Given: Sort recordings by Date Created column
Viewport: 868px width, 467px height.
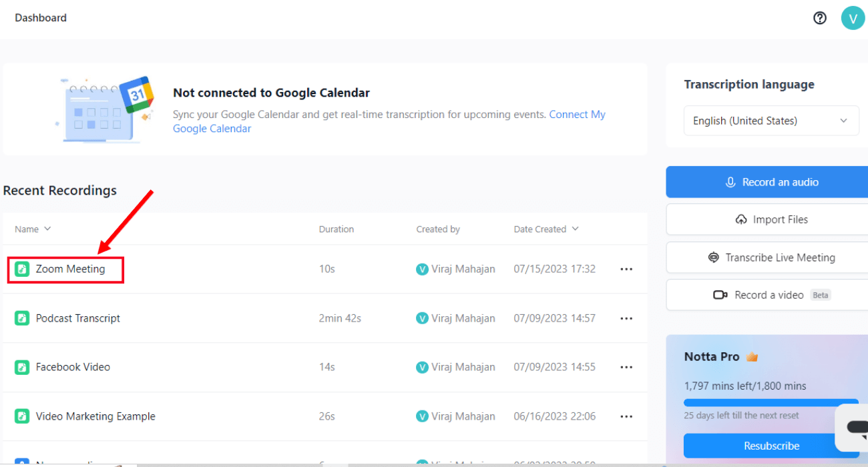Looking at the screenshot, I should 546,229.
